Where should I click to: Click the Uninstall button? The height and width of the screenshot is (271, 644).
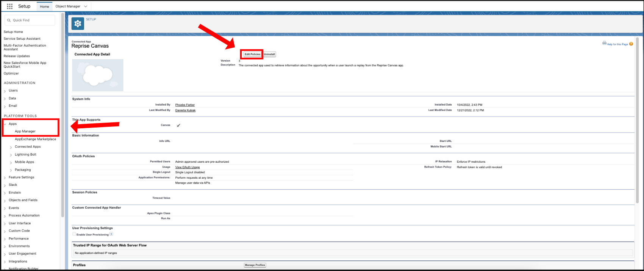coord(269,54)
